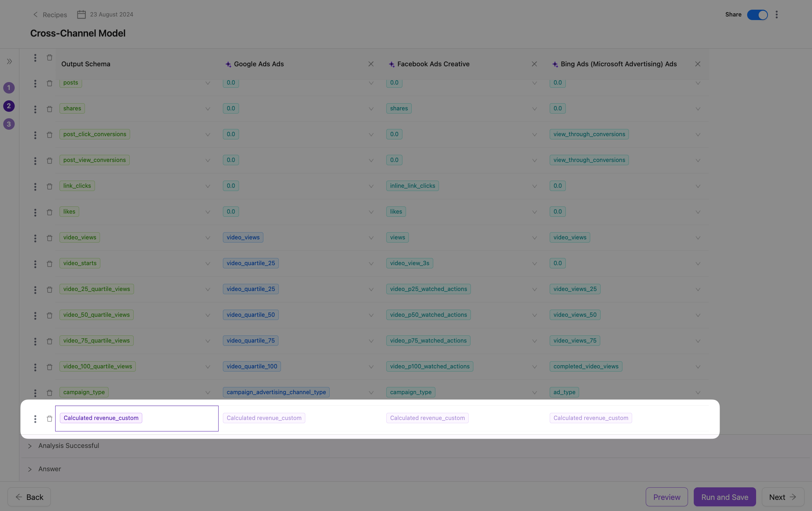Click the video_quartile_100 tag

click(252, 367)
